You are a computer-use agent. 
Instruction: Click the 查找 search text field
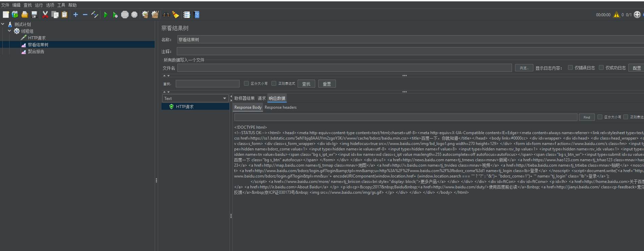click(208, 84)
